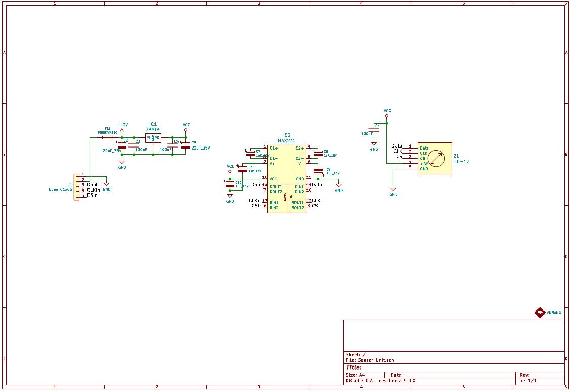Select the HH-12 sensor Z1 symbol
The image size is (571, 392).
[x=435, y=159]
